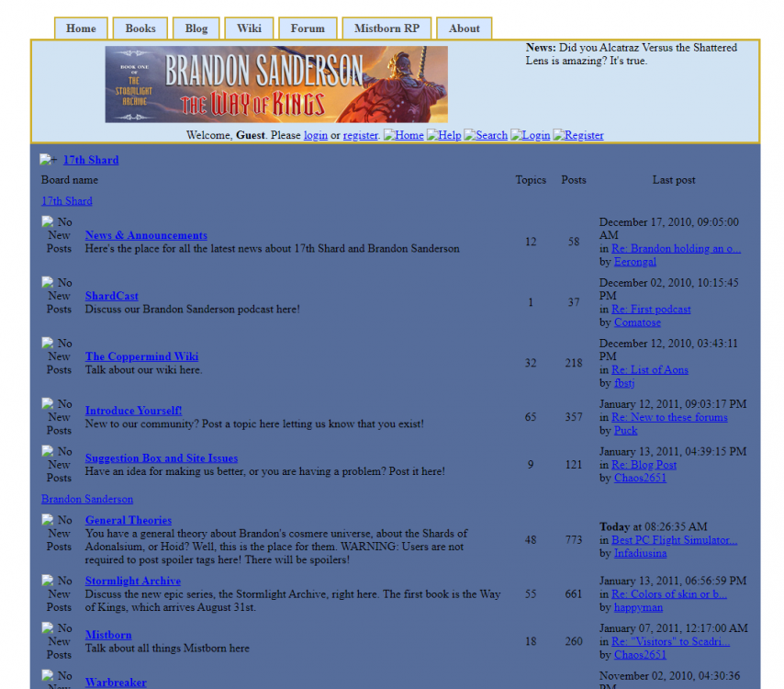This screenshot has height=689, width=784.
Task: Open the 17th Shard category heading link
Action: pos(66,201)
